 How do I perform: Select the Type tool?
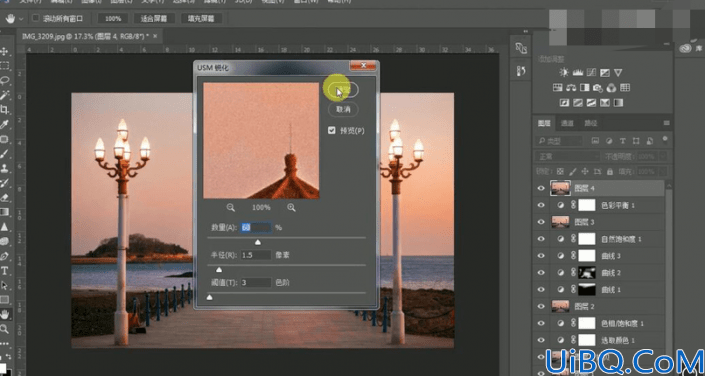[5, 271]
